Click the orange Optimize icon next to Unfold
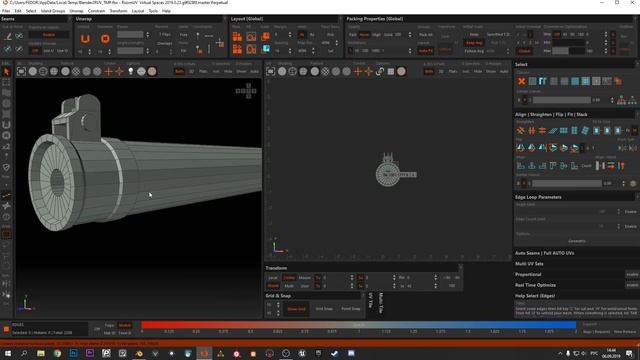Viewport: 640px width, 360px height. pos(105,39)
